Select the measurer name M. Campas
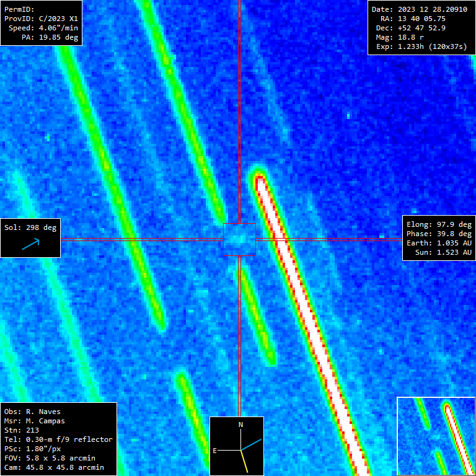 (x=45, y=421)
